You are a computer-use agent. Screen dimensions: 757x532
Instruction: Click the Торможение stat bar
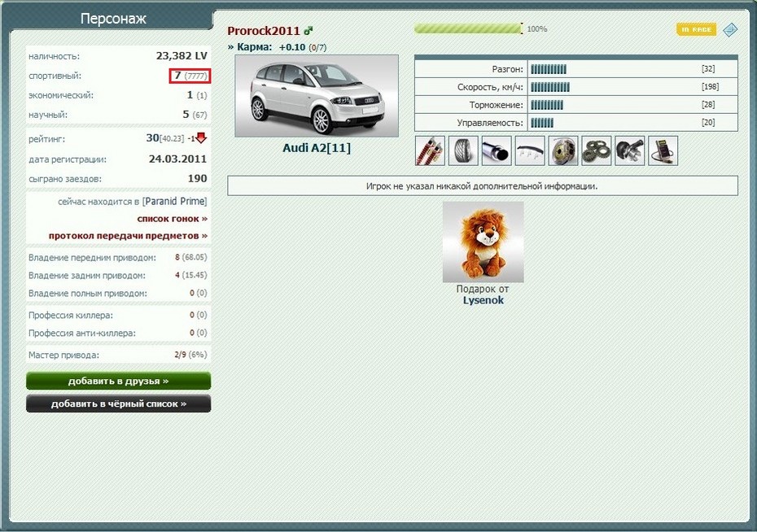click(546, 105)
